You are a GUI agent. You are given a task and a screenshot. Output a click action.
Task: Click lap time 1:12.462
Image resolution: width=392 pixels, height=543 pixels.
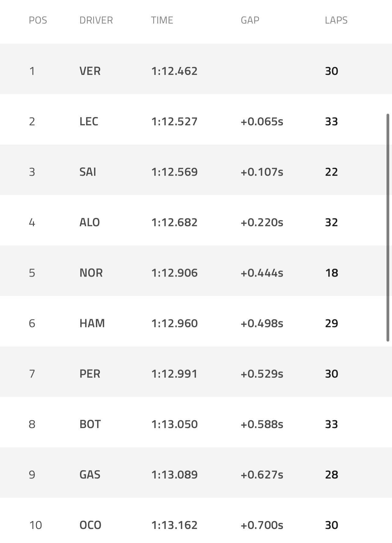[x=174, y=71]
